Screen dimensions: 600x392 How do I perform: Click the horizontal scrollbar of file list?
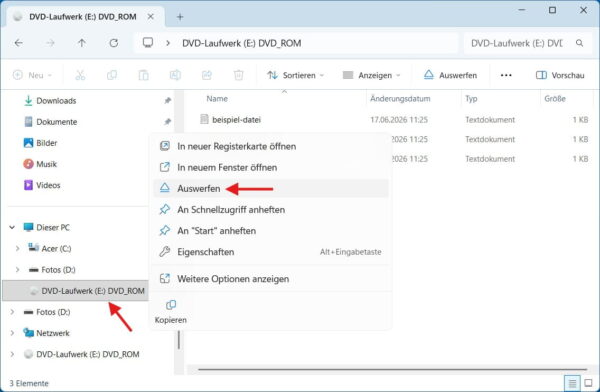pyautogui.click(x=392, y=369)
